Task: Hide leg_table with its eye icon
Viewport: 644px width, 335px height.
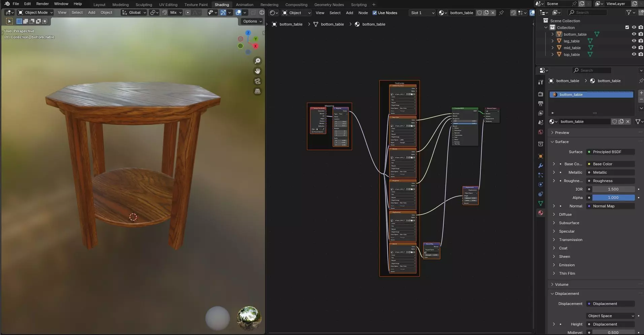Action: (634, 41)
